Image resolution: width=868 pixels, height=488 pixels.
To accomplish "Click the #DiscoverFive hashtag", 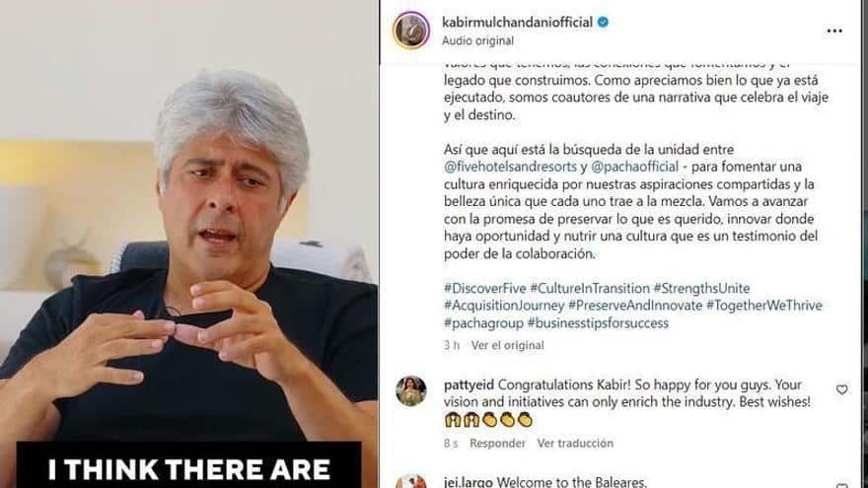I will pyautogui.click(x=483, y=288).
